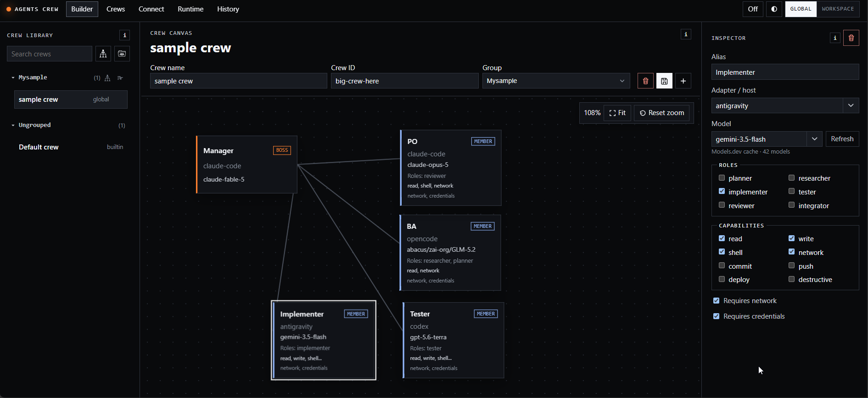Click the 108% zoom level text
This screenshot has width=868, height=398.
pos(592,113)
